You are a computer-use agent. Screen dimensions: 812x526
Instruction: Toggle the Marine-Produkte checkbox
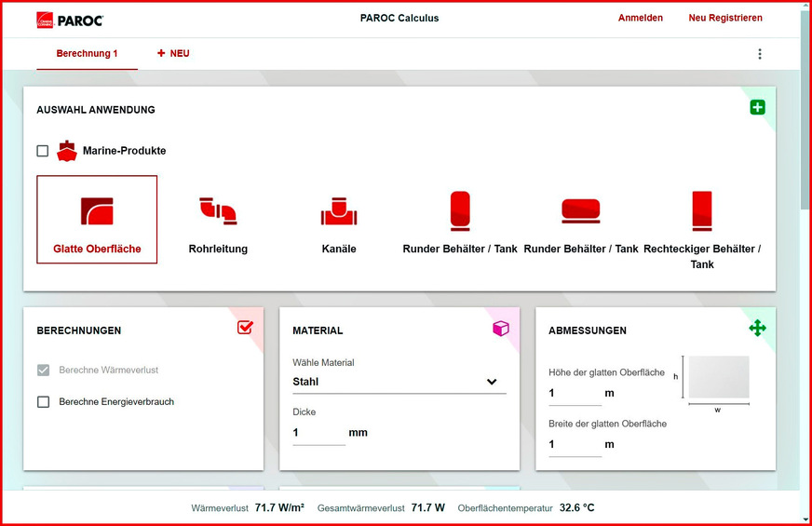[x=43, y=151]
